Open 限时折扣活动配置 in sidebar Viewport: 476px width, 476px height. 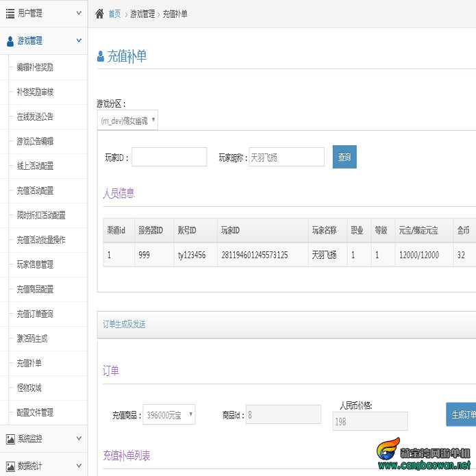tap(41, 215)
